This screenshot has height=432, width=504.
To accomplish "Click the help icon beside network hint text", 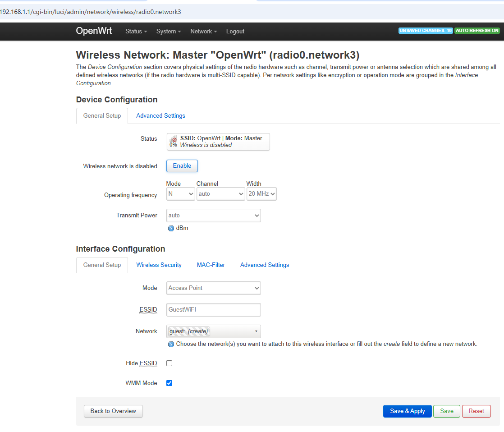I will [x=171, y=344].
